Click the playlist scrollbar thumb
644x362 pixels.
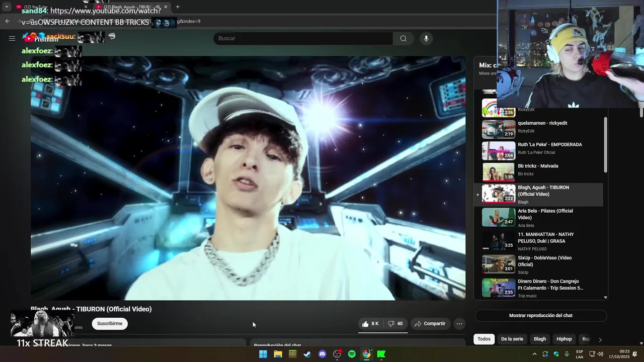(605, 145)
